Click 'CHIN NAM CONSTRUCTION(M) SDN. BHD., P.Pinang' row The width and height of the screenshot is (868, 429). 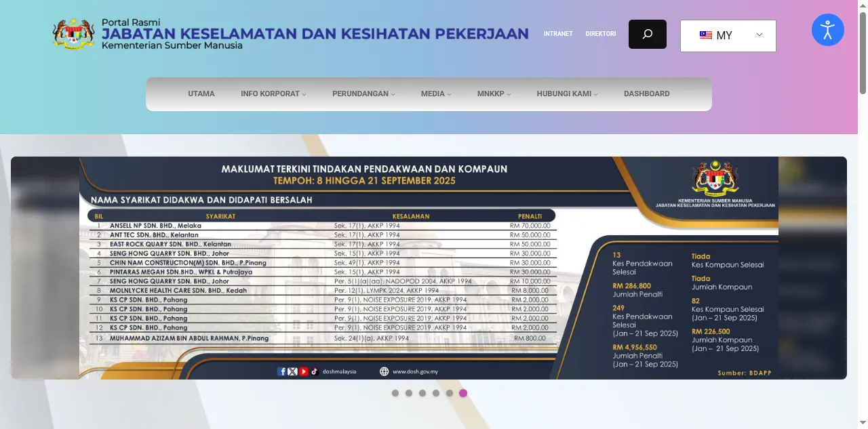coord(322,263)
